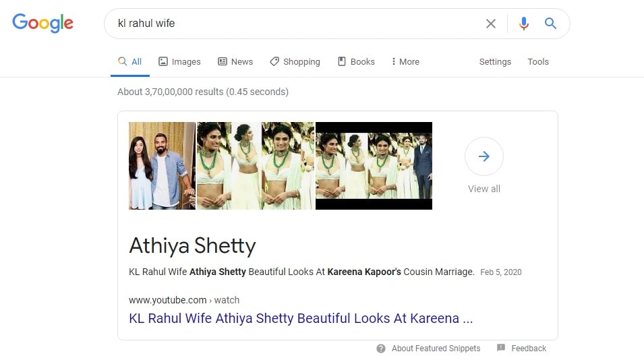Viewport: 644px width, 360px height.
Task: Click the 'Feb 5, 2020' date text
Action: click(x=500, y=272)
